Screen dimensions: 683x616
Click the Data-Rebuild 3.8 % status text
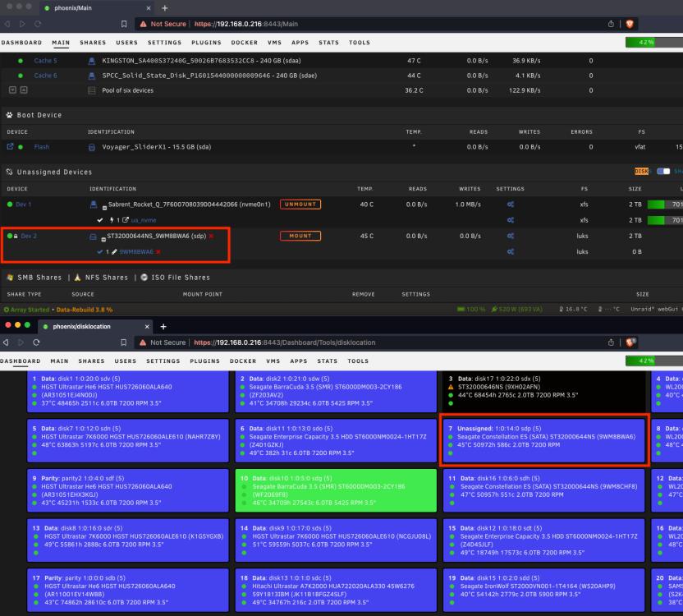tap(85, 310)
